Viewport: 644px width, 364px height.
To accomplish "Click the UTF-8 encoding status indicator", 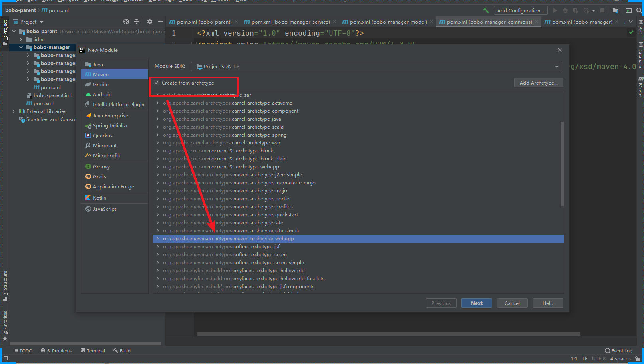I will 599,359.
